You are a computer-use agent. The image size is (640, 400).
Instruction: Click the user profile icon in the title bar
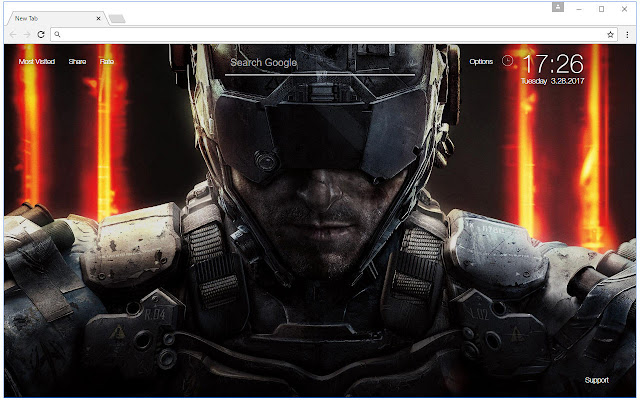[x=558, y=7]
